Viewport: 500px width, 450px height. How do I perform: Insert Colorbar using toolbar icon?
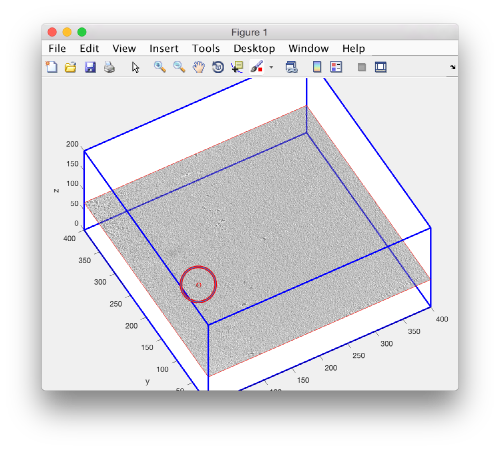[x=317, y=67]
